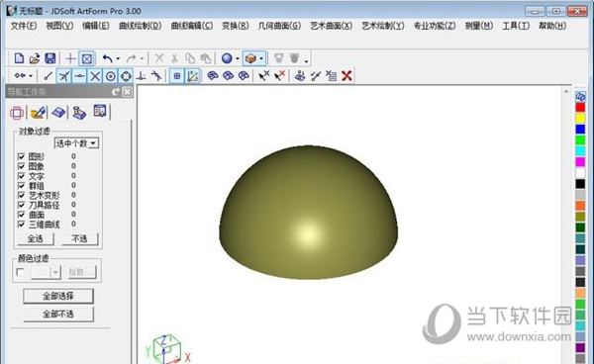Viewport: 594px width, 364px height.
Task: Uncheck the 图形 filter checkbox
Action: (21, 156)
